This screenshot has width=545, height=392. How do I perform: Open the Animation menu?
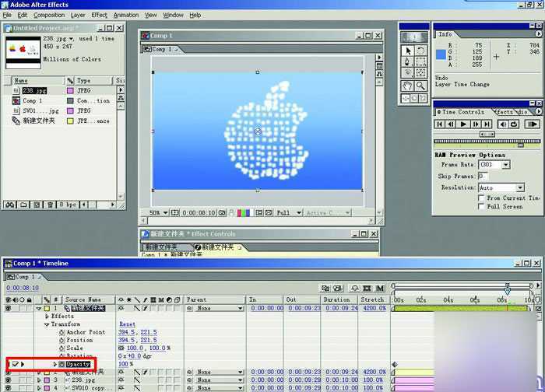pyautogui.click(x=126, y=15)
